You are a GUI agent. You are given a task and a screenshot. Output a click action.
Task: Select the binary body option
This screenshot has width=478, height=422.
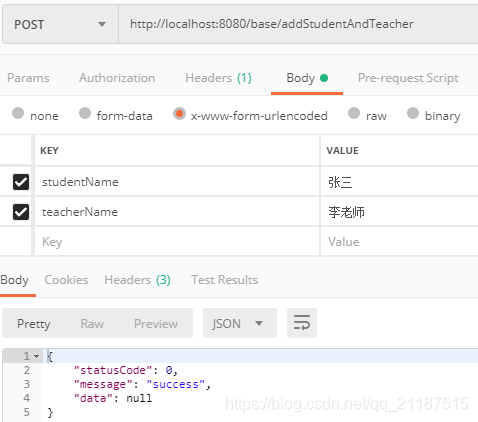[413, 113]
